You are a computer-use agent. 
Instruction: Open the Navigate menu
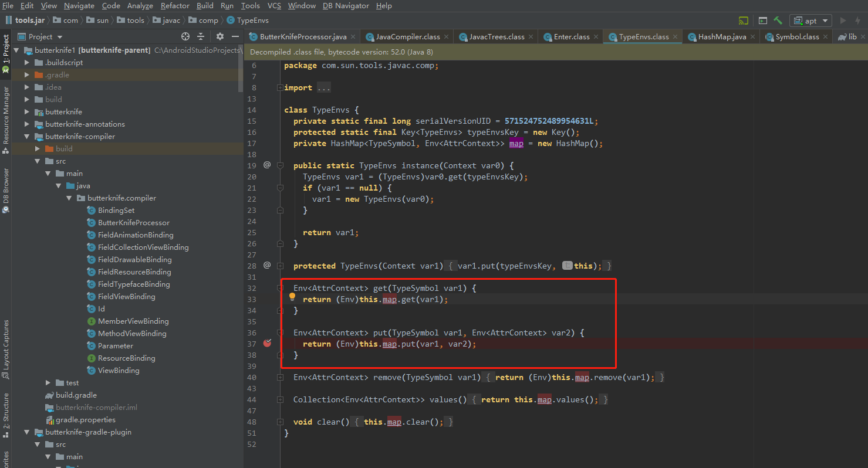pyautogui.click(x=79, y=5)
